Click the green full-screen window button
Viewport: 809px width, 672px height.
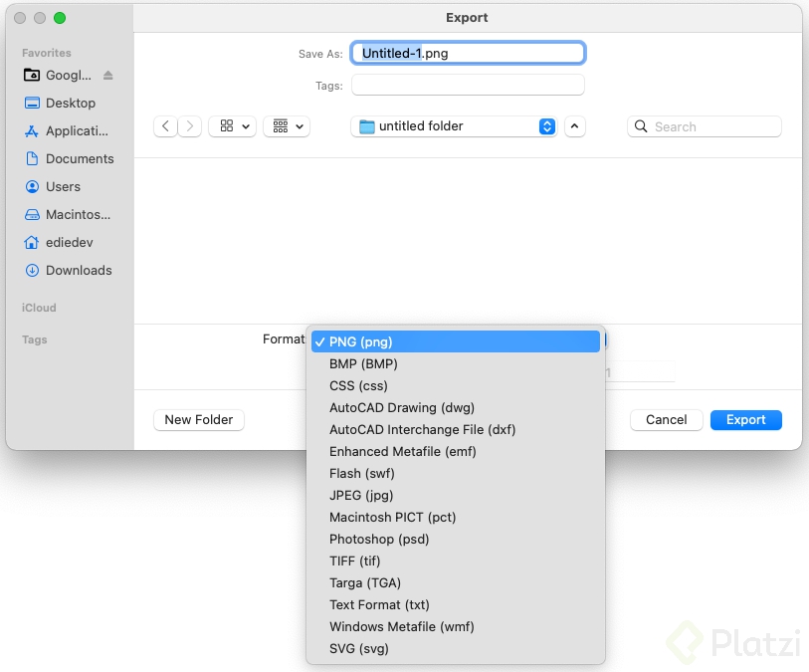pyautogui.click(x=60, y=18)
